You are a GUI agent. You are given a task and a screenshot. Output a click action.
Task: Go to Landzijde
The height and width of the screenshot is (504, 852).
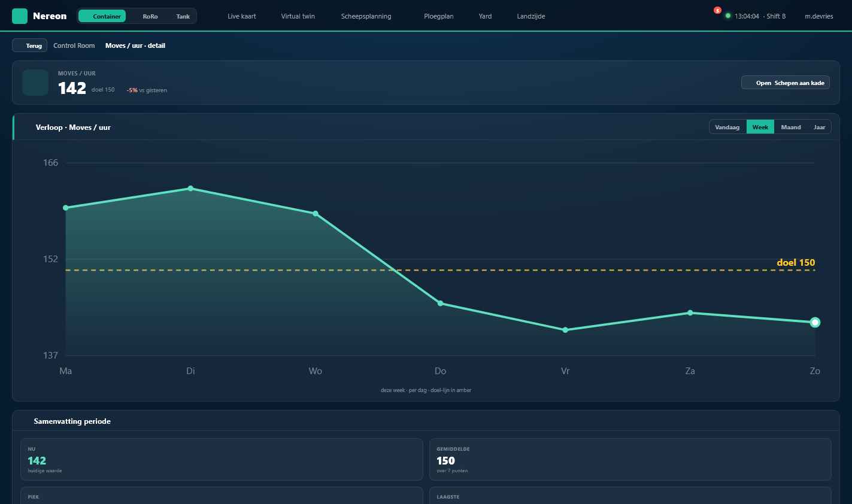531,16
